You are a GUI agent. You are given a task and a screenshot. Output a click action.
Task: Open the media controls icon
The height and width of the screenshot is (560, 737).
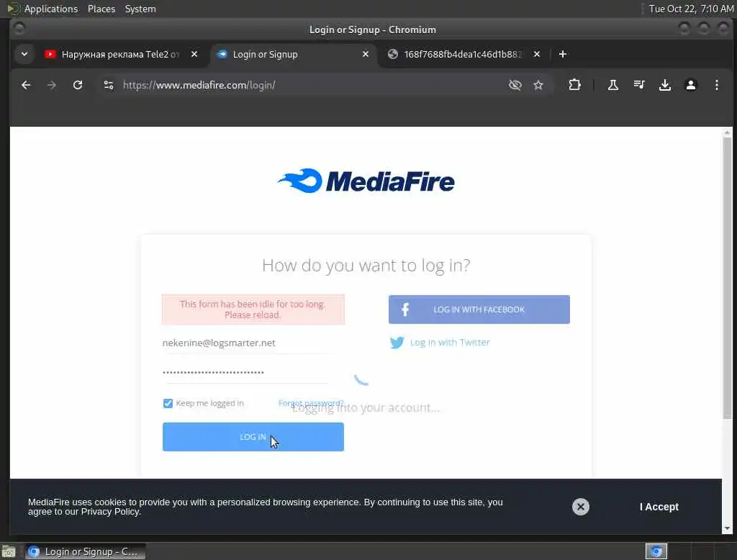(639, 85)
